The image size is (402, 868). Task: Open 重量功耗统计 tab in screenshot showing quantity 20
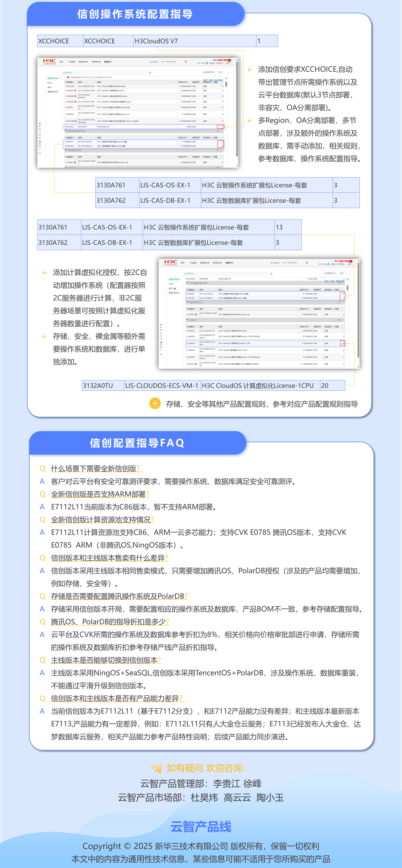click(x=174, y=293)
